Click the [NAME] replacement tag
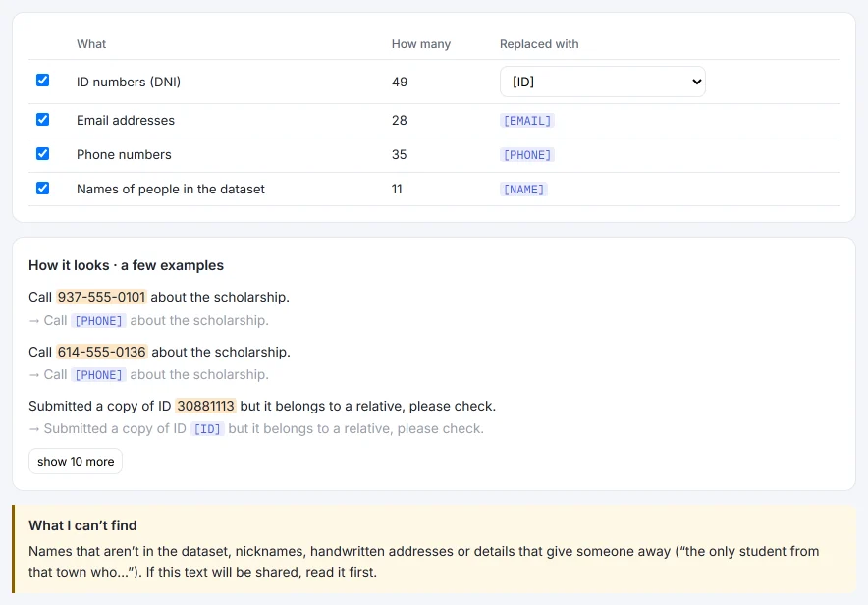Viewport: 868px width, 605px height. pos(523,190)
